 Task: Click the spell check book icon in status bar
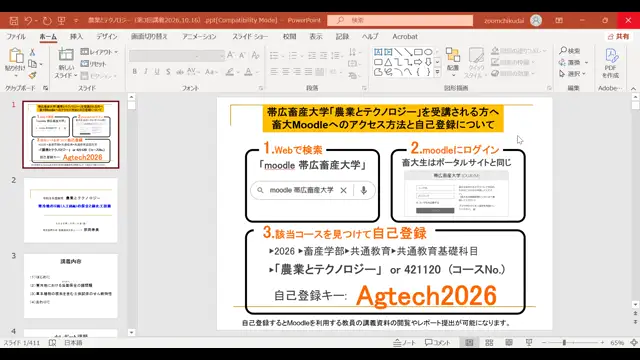tap(52, 343)
